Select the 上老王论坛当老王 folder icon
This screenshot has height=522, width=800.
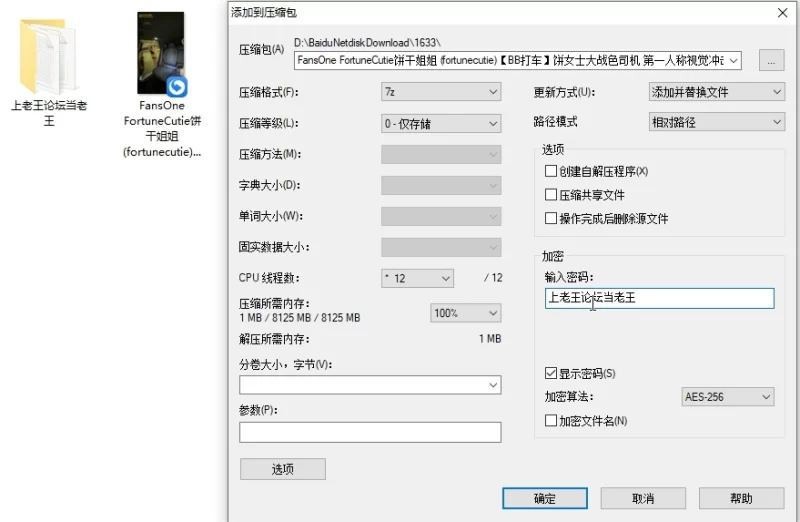tap(47, 56)
